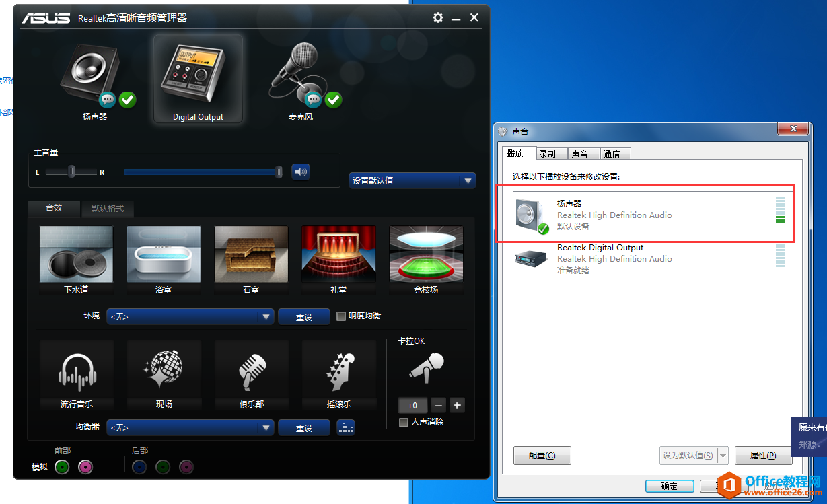Click the L/R balance slider handle
Viewport: 827px width, 504px height.
point(72,172)
